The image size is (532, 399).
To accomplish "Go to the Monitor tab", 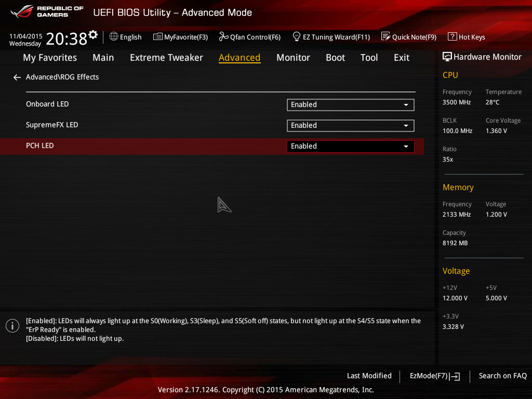I will tap(293, 58).
